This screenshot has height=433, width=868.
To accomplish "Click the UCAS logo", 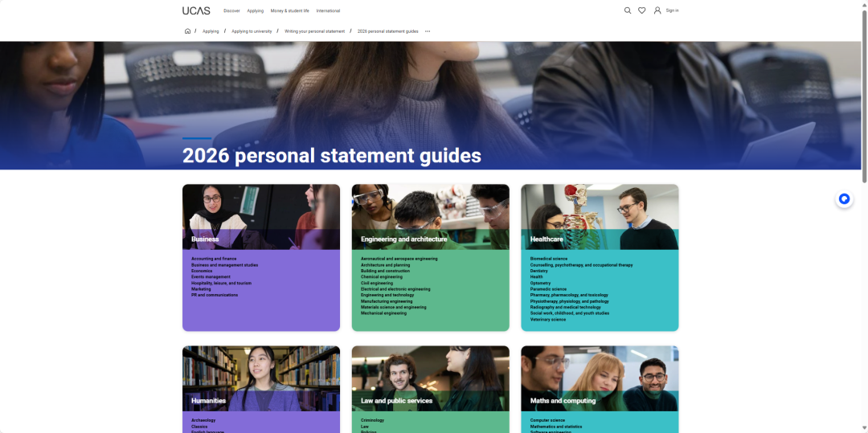I will [196, 10].
